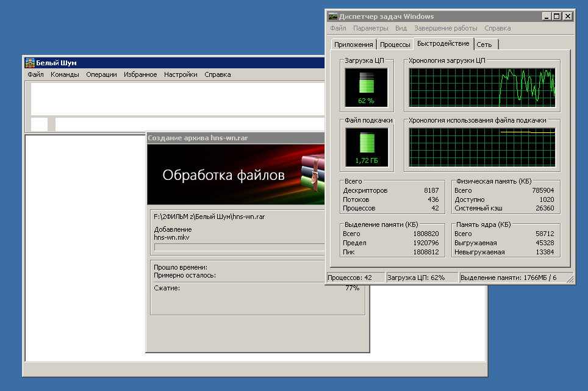Viewport: 588px width, 391px height.
Task: Open the Вид menu in Task Manager
Action: click(401, 28)
